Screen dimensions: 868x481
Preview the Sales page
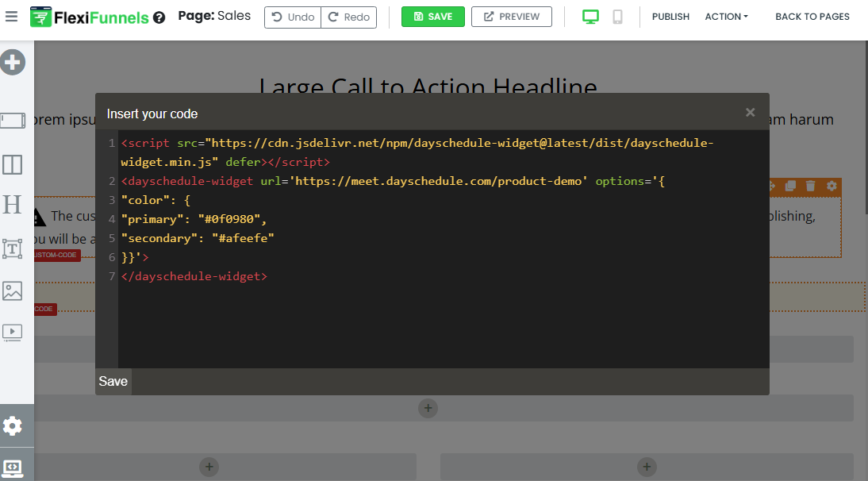click(512, 17)
